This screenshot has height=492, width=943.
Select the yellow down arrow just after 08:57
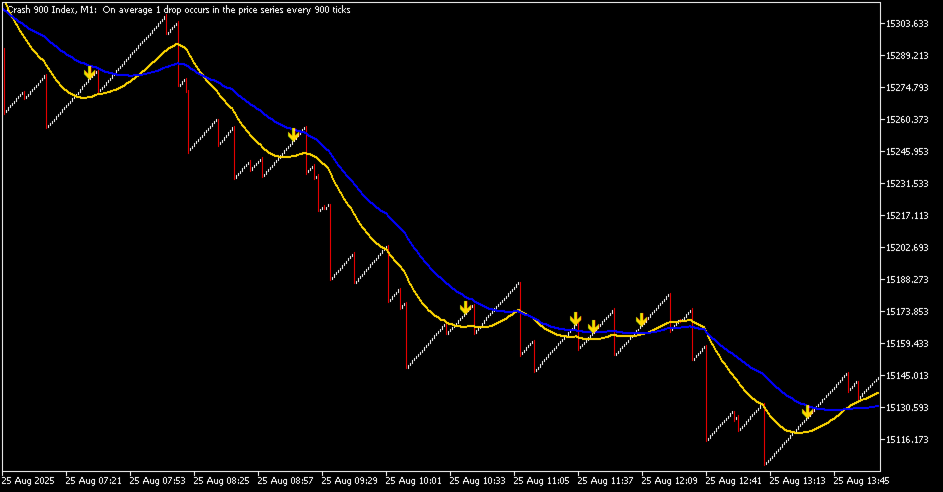pyautogui.click(x=293, y=135)
